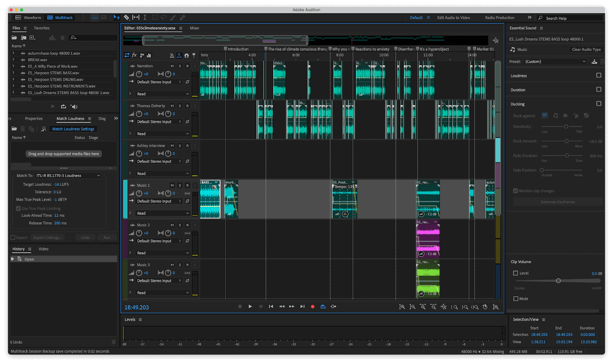Expand Music 3 track automation lanes arrow
613x364 pixels.
pyautogui.click(x=130, y=293)
